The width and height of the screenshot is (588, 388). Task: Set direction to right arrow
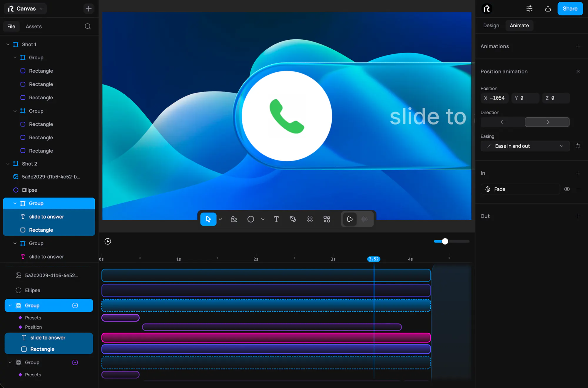[x=547, y=122]
